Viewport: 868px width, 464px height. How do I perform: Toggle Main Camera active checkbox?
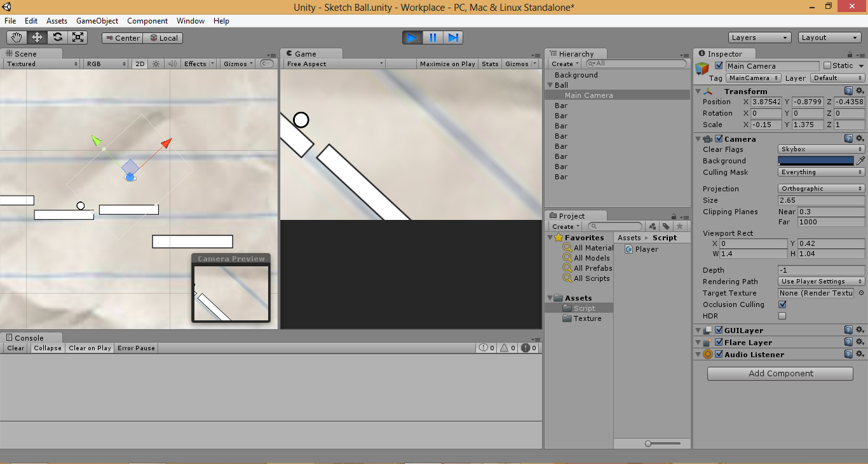pyautogui.click(x=719, y=65)
